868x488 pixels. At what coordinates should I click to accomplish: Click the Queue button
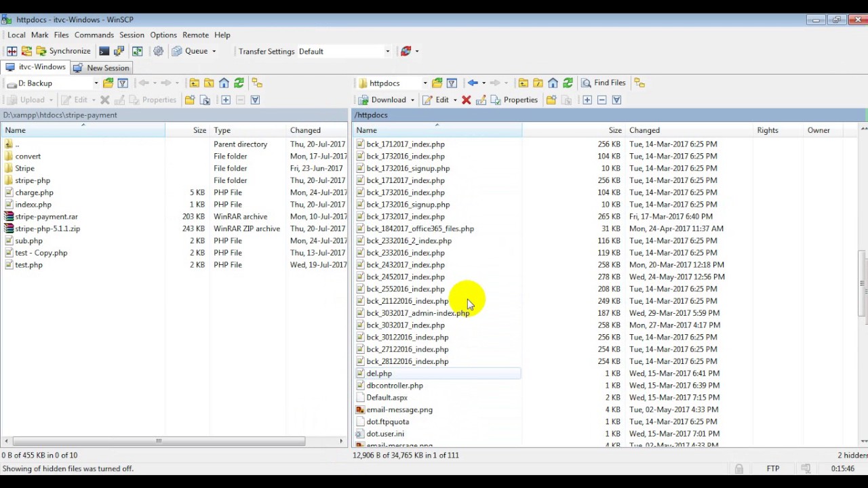(x=191, y=51)
